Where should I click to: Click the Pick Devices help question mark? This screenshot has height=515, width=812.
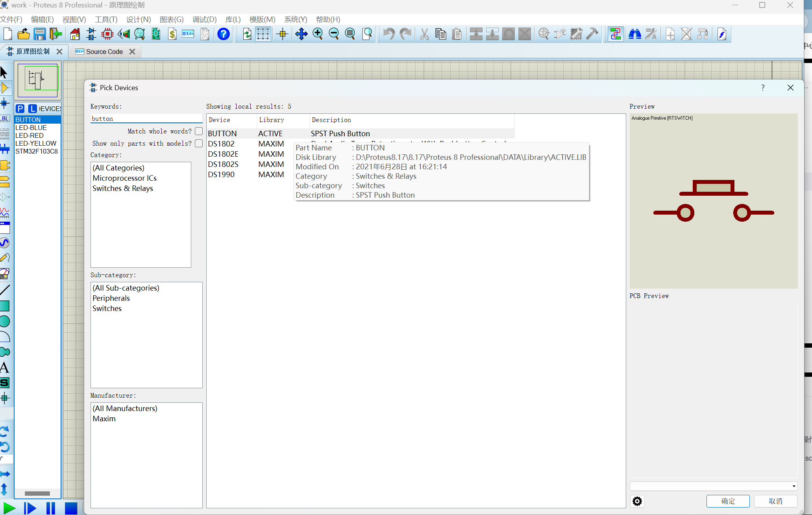pos(763,88)
